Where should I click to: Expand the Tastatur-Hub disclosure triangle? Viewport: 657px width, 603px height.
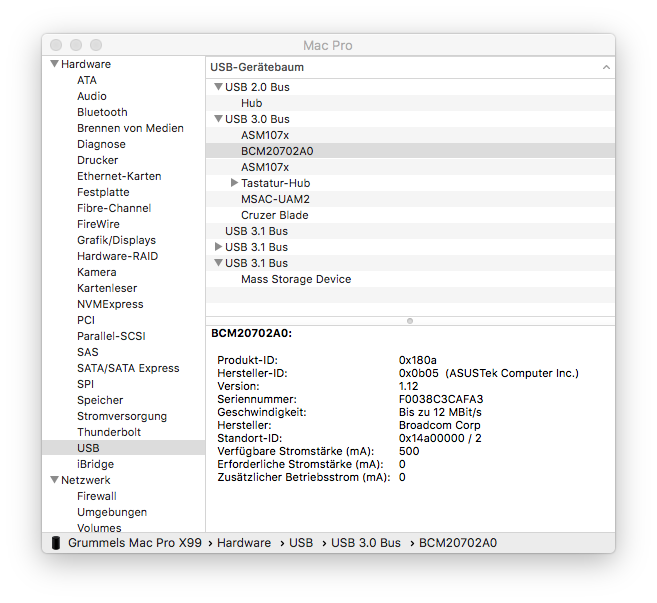[x=234, y=183]
